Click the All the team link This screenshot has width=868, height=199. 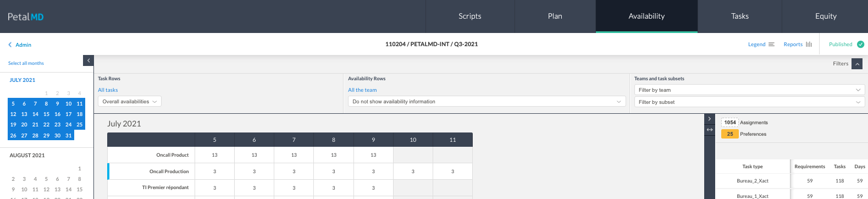pos(362,90)
